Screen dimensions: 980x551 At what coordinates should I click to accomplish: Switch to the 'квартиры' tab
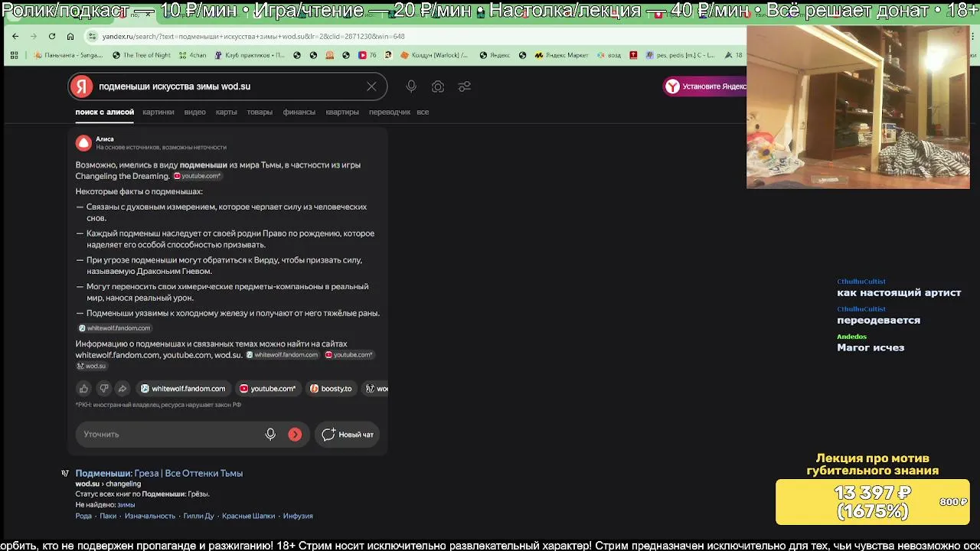342,112
